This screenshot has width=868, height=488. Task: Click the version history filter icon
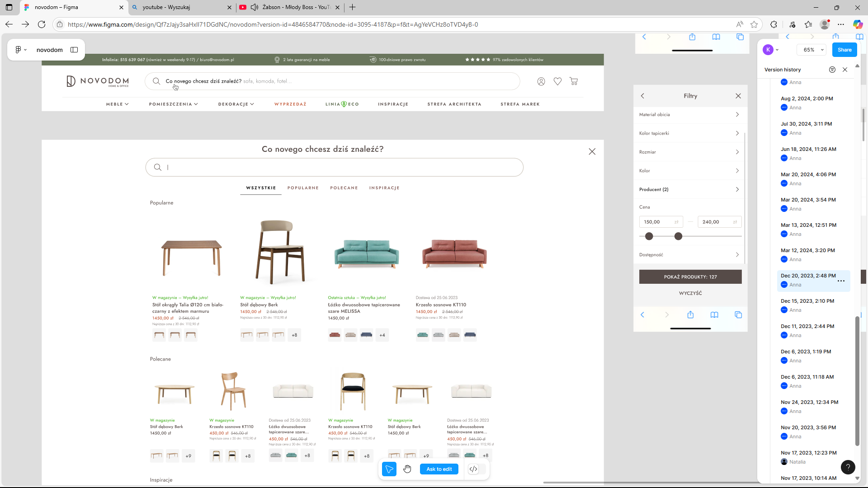832,70
